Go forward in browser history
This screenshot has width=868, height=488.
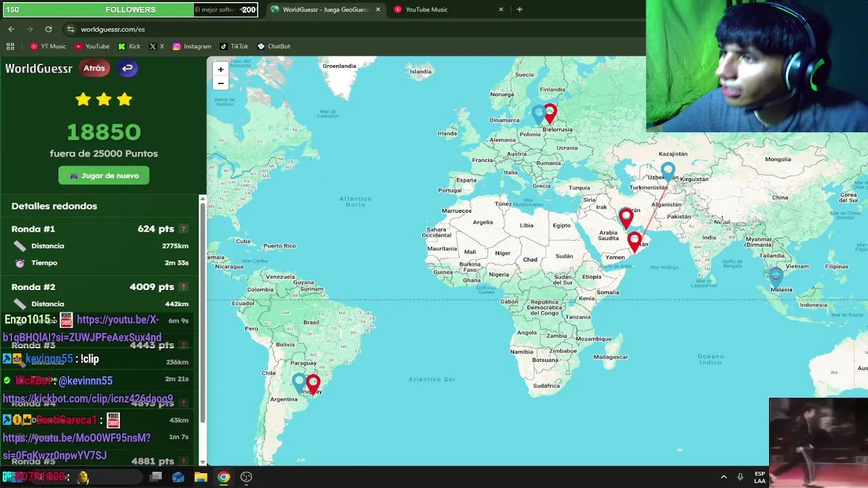pos(30,29)
